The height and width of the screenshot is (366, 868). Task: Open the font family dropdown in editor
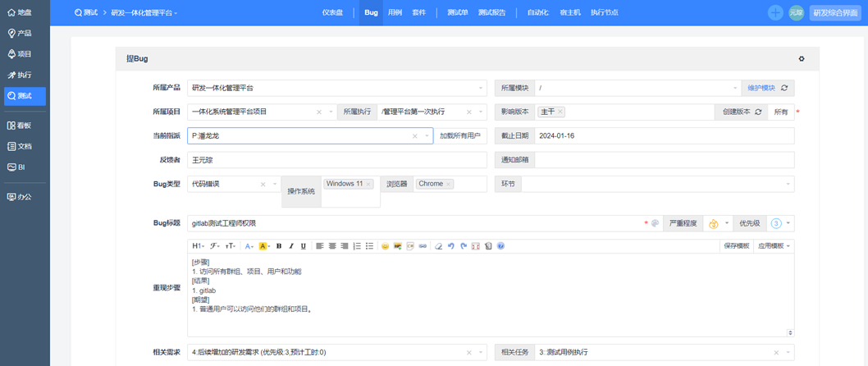click(x=214, y=246)
